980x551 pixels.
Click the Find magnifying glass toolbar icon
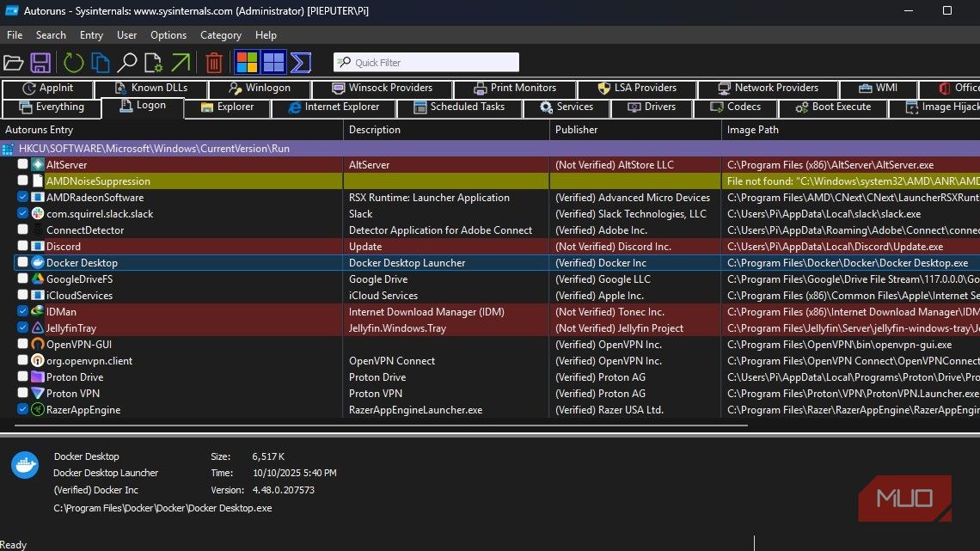point(127,63)
